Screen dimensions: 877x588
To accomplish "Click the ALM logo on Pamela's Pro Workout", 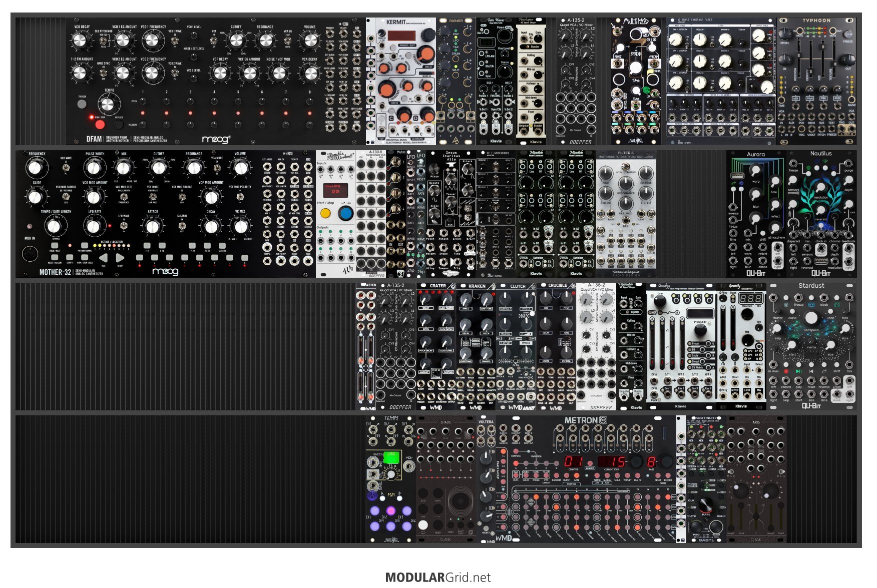I will point(347,269).
